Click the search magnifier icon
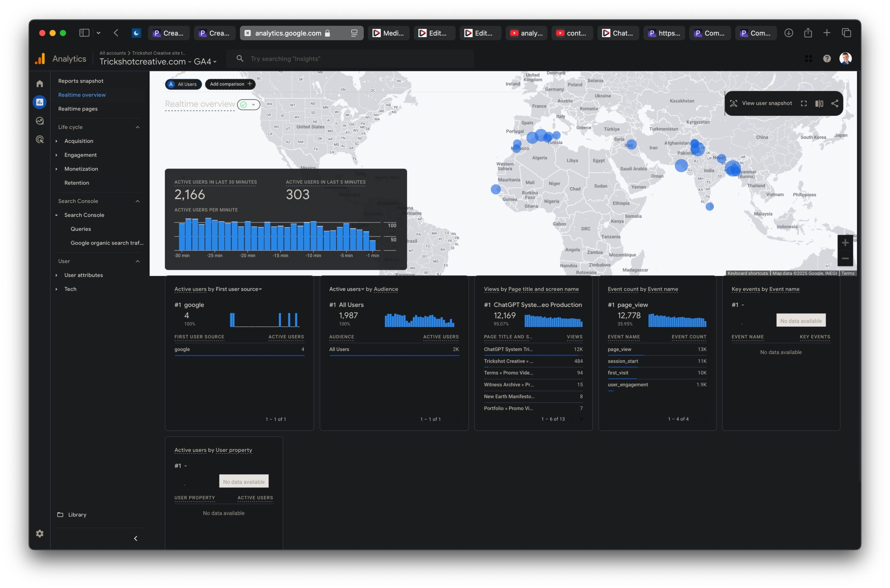Image resolution: width=890 pixels, height=588 pixels. (240, 58)
